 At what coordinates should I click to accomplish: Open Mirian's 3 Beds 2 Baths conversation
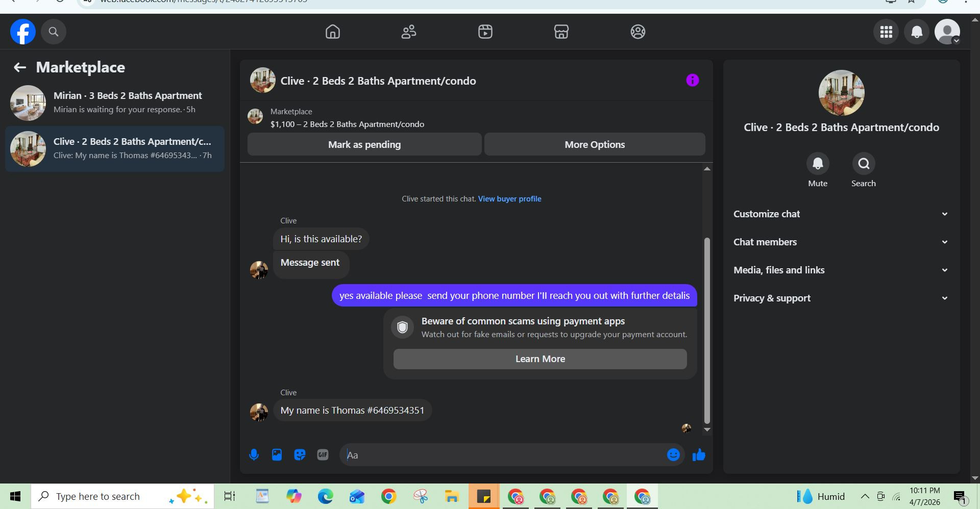[x=115, y=103]
